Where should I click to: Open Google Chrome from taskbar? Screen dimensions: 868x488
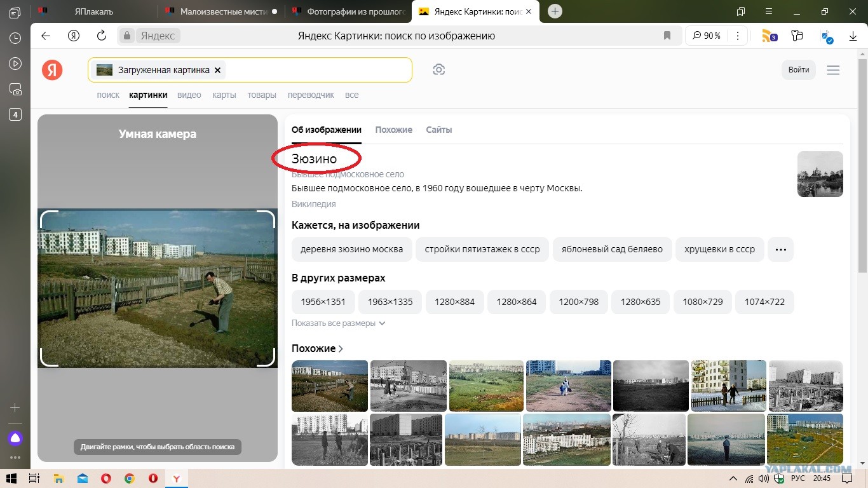[x=129, y=478]
